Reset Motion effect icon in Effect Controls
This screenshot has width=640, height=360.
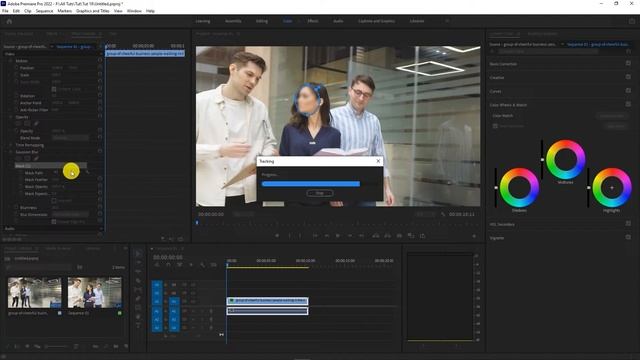point(100,60)
